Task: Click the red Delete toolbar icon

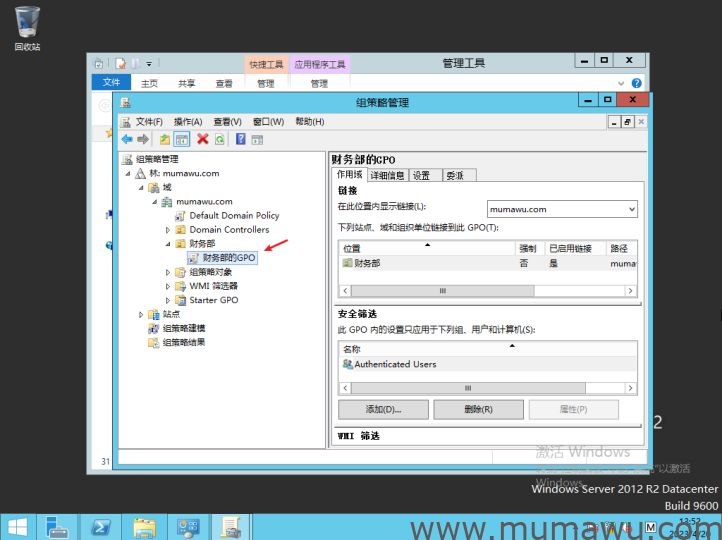Action: [203, 139]
